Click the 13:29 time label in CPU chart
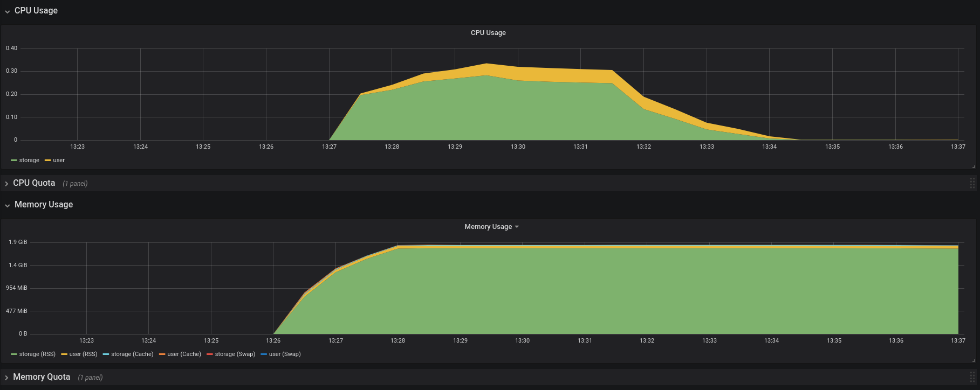This screenshot has width=980, height=390. pyautogui.click(x=455, y=147)
